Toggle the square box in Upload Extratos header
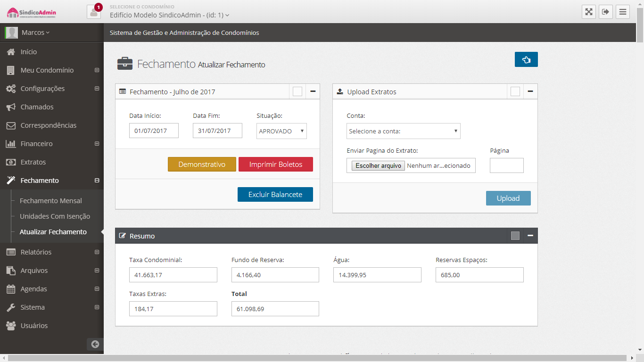This screenshot has height=362, width=644. [515, 91]
